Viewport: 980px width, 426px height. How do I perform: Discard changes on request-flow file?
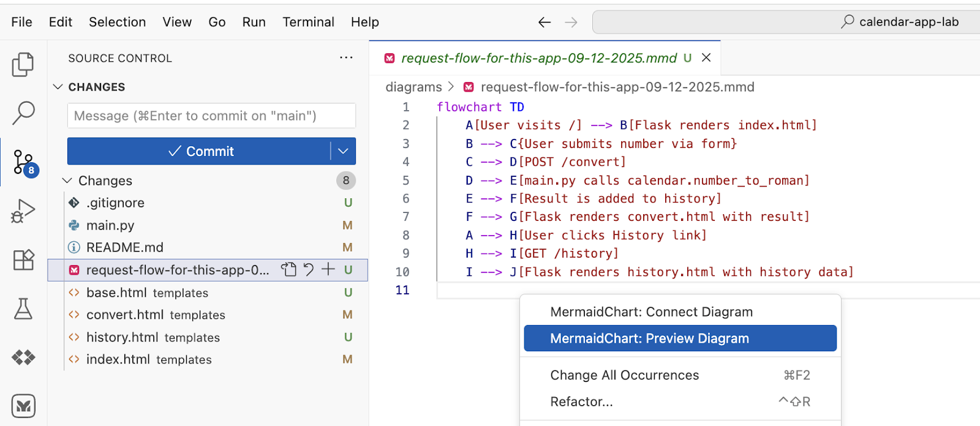(x=309, y=270)
